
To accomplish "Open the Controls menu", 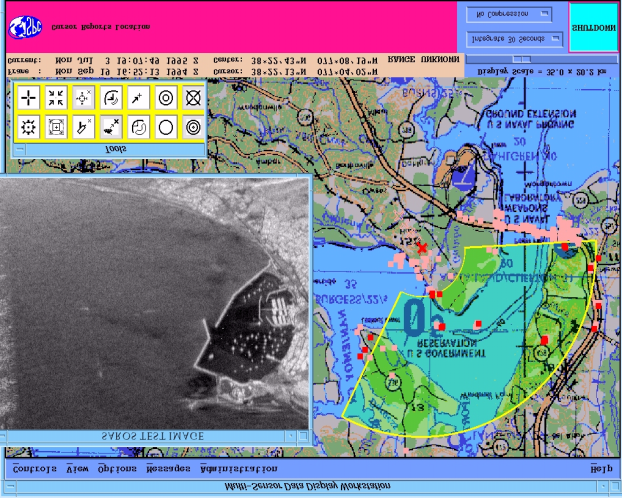I will pos(35,469).
